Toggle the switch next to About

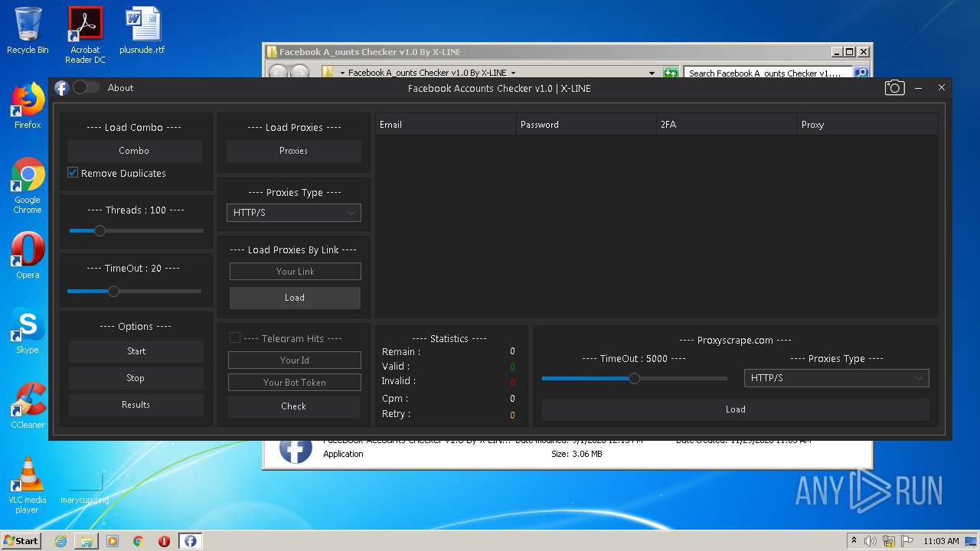[x=86, y=87]
